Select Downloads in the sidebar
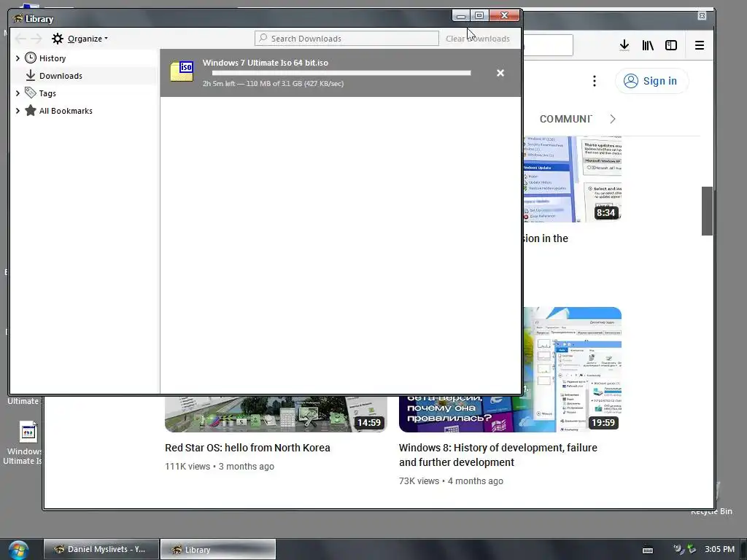The width and height of the screenshot is (747, 560). 61,76
